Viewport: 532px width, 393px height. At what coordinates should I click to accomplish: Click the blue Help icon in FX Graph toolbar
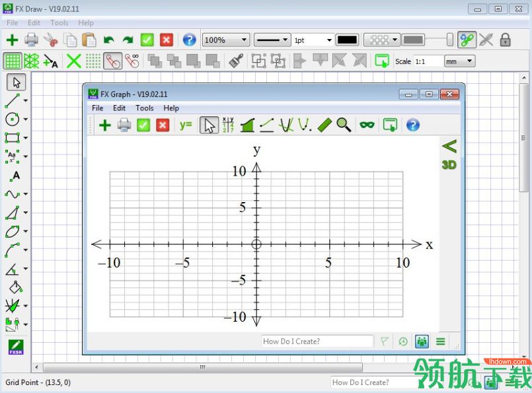413,125
